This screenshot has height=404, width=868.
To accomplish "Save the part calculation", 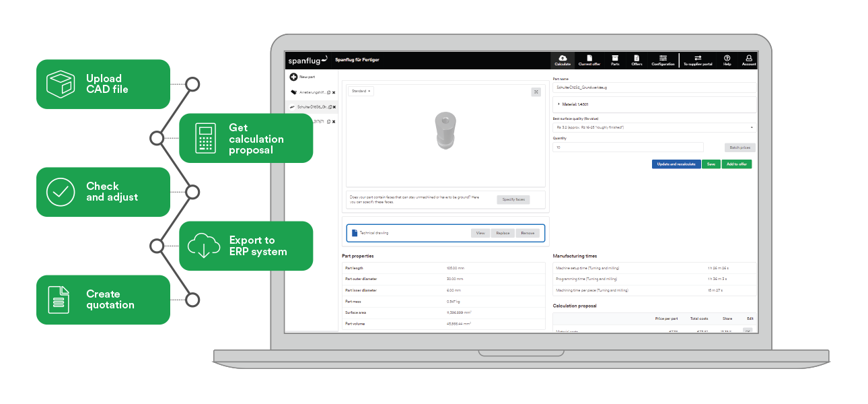I will [711, 164].
